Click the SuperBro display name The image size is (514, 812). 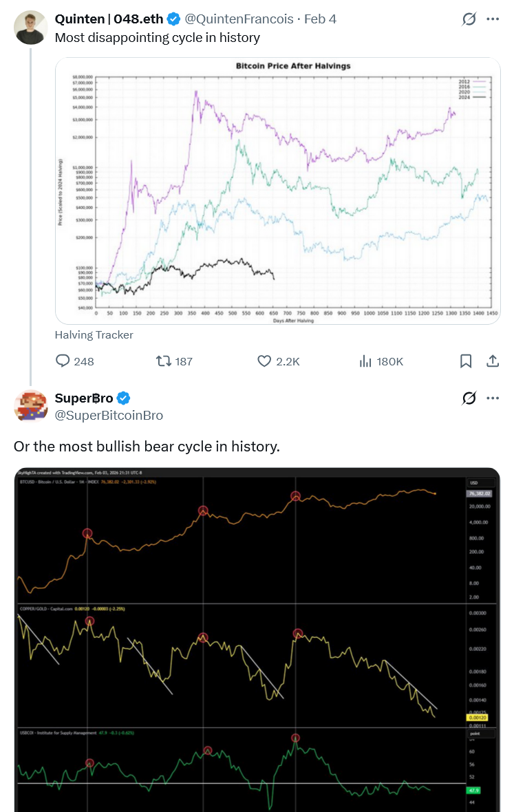coord(84,398)
